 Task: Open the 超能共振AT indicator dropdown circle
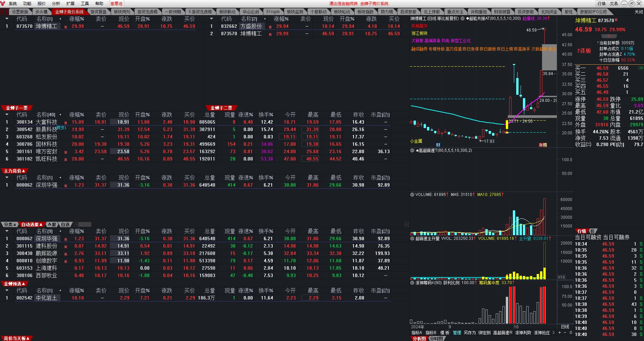tap(463, 19)
